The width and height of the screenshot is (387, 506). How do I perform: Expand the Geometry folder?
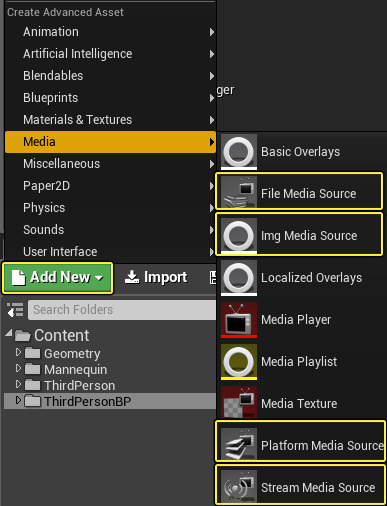click(18, 352)
